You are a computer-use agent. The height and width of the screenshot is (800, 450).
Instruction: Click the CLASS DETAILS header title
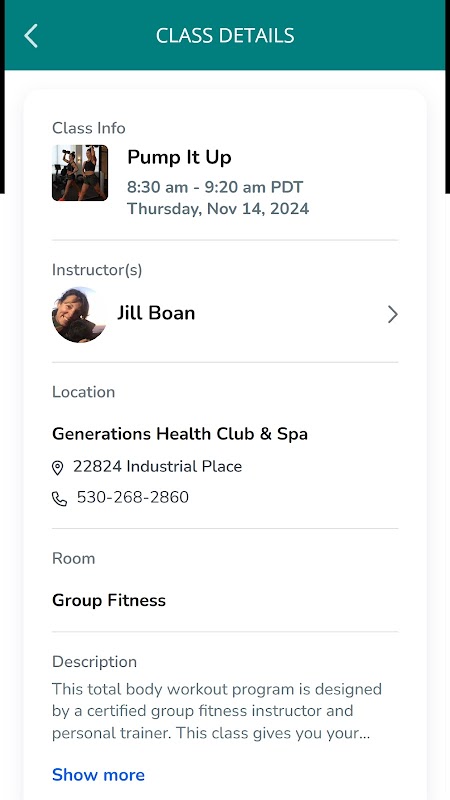pos(225,36)
